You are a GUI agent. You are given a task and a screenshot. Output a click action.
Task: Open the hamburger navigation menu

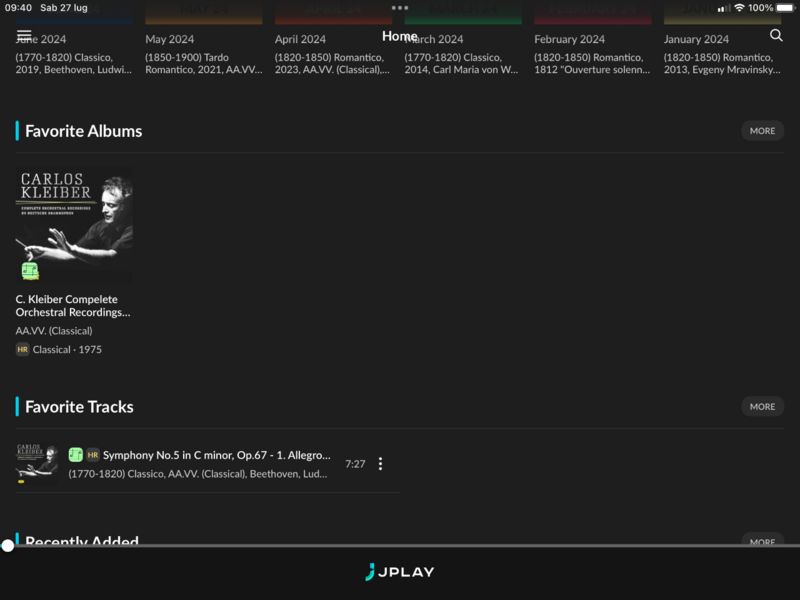point(24,36)
